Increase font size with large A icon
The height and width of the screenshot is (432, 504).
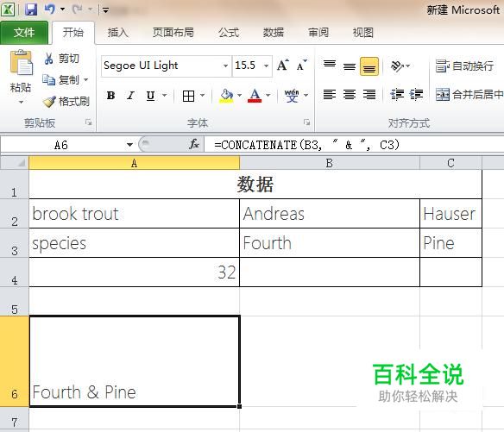(283, 66)
